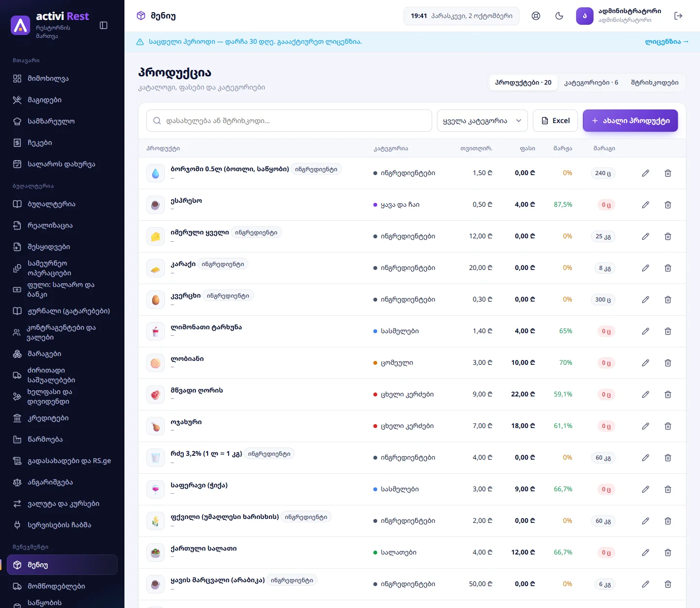The image size is (700, 608).
Task: Toggle dark mode with the moon icon
Action: [x=560, y=16]
